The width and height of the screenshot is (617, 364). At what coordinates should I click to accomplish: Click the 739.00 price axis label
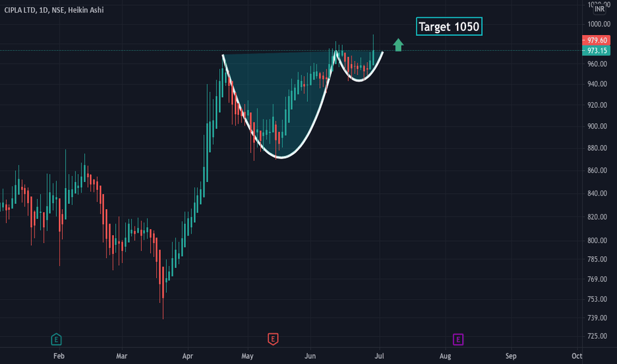click(597, 318)
